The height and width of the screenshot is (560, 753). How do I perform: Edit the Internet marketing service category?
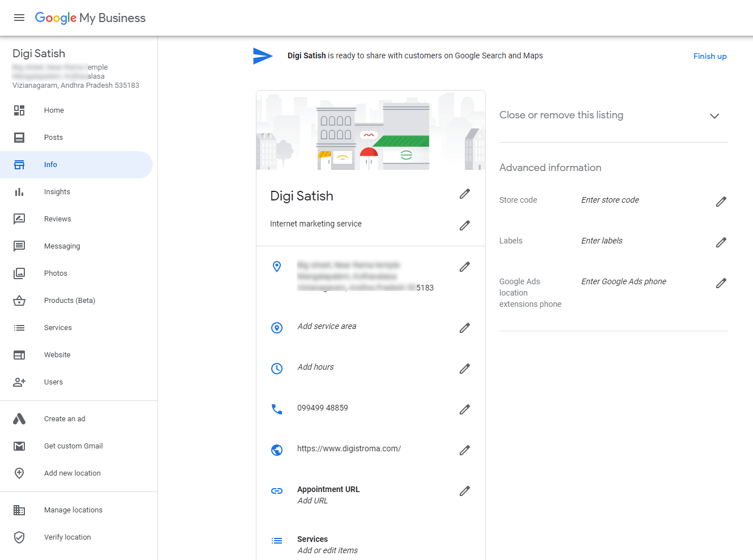pos(464,225)
